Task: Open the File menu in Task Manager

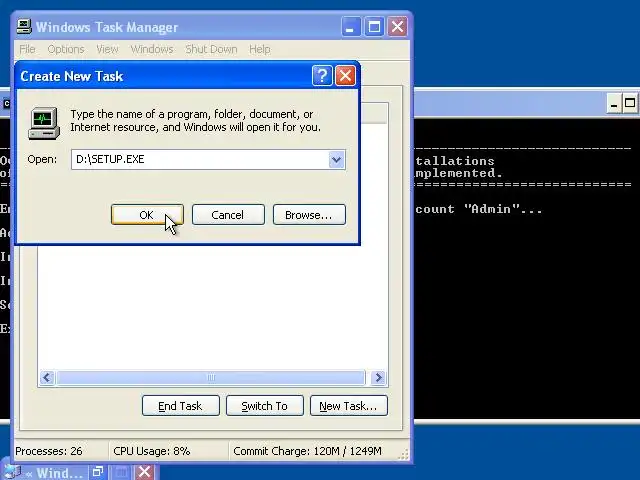Action: [27, 49]
